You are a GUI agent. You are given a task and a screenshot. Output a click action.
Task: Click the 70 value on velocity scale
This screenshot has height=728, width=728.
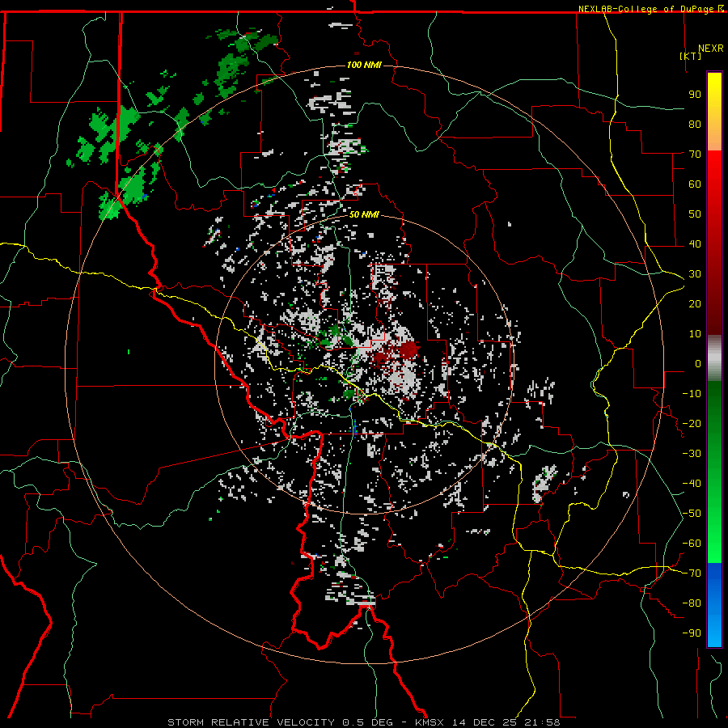(695, 154)
